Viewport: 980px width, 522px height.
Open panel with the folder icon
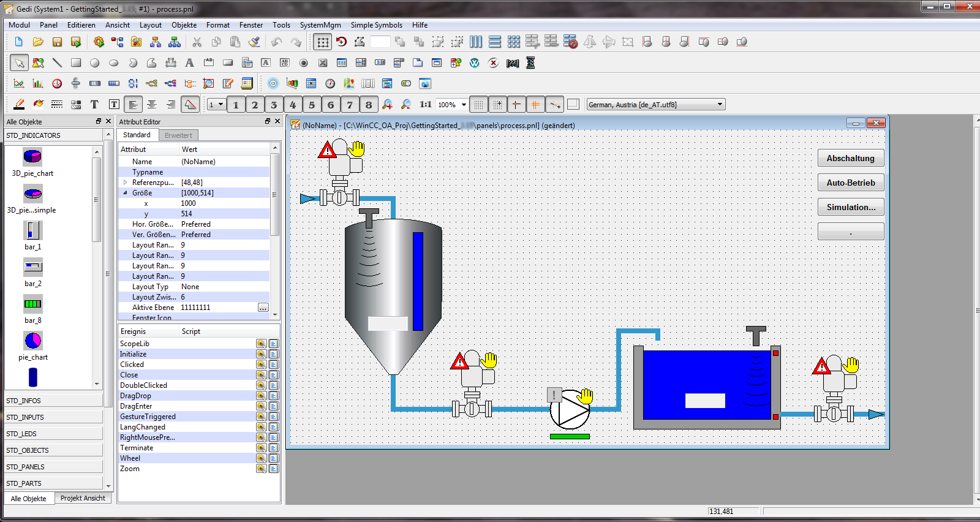(x=38, y=42)
